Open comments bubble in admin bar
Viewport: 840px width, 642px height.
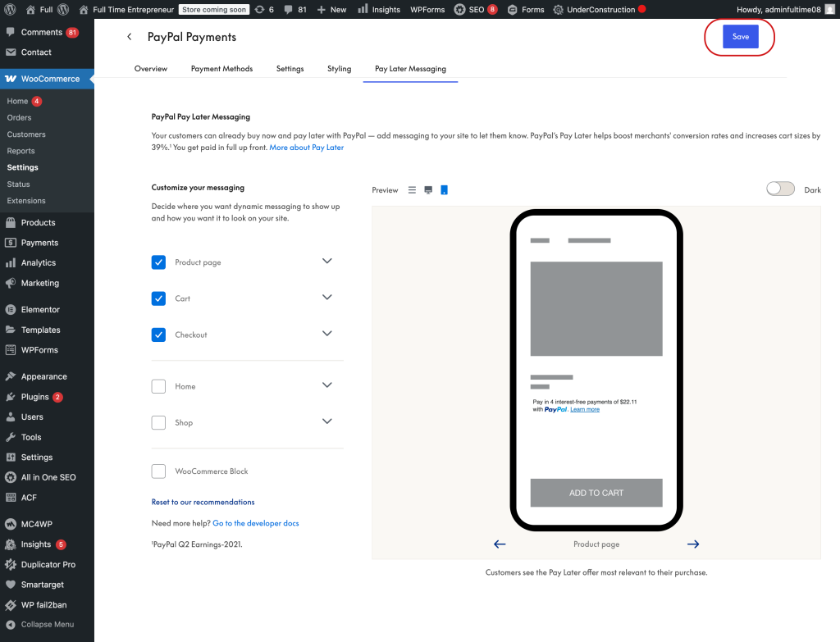tap(295, 9)
